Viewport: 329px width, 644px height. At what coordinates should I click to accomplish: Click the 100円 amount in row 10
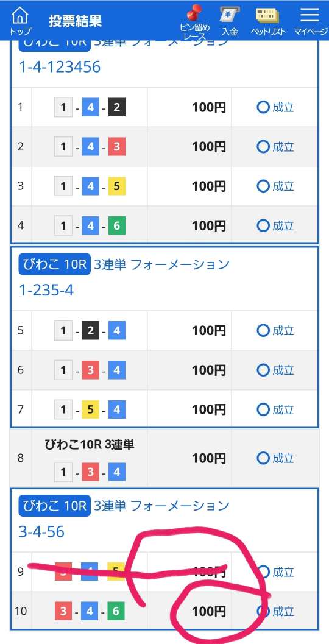click(208, 612)
